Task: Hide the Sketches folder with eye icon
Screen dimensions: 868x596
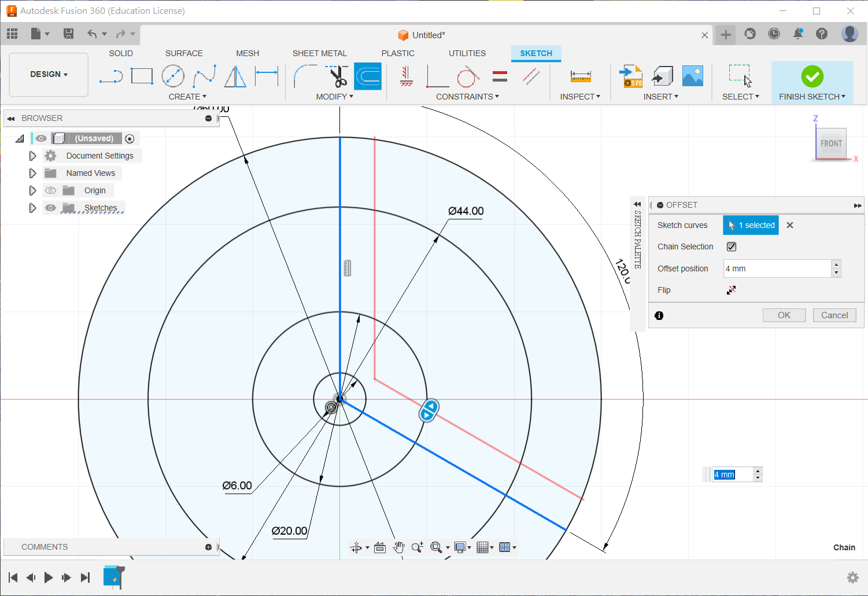Action: click(51, 208)
